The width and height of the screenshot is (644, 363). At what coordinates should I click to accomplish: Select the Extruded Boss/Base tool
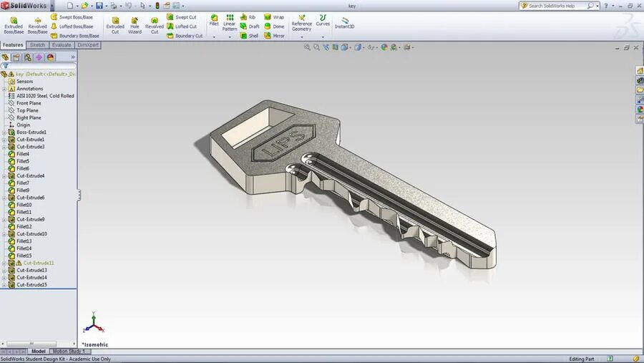(x=14, y=26)
